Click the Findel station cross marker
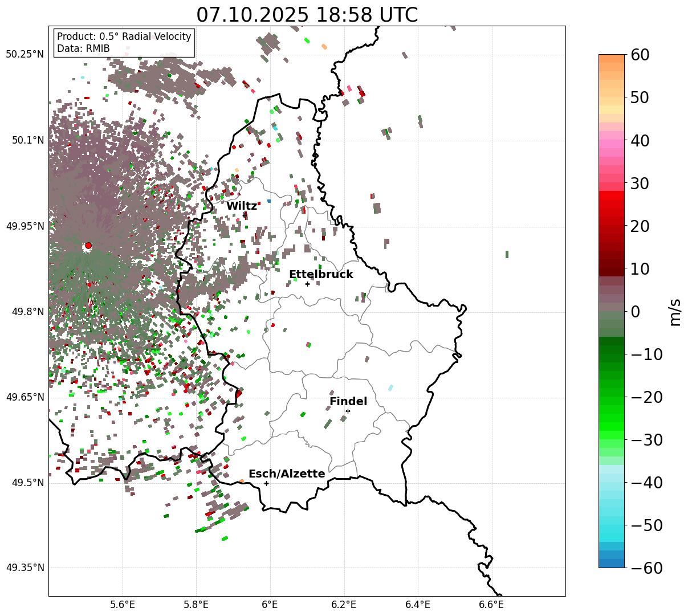This screenshot has height=616, width=688. pyautogui.click(x=348, y=411)
